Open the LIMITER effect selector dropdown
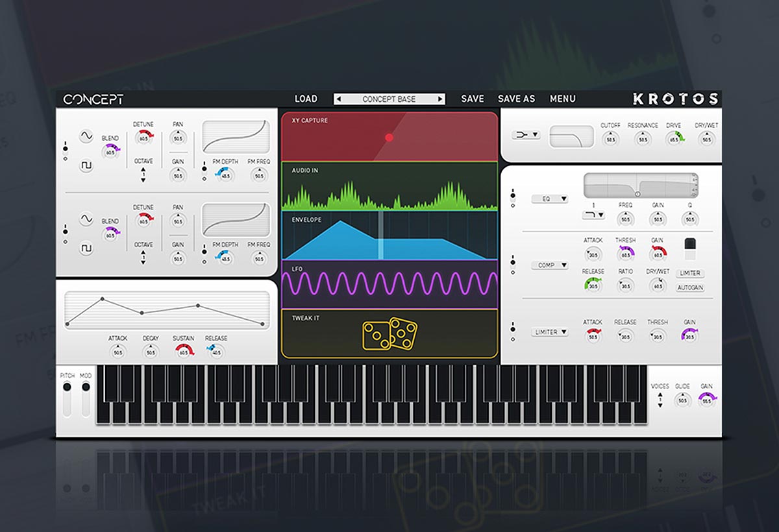The height and width of the screenshot is (532, 779). tap(550, 332)
